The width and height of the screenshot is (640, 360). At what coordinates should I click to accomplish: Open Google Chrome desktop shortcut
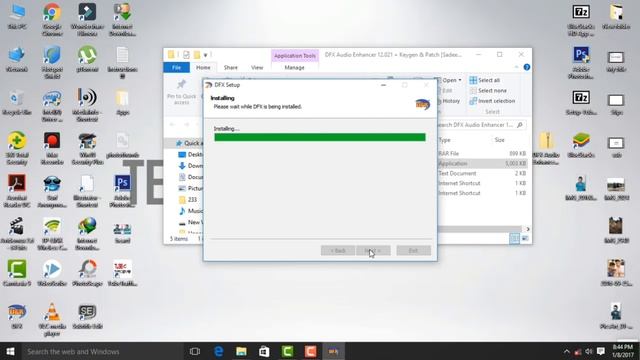coord(52,18)
